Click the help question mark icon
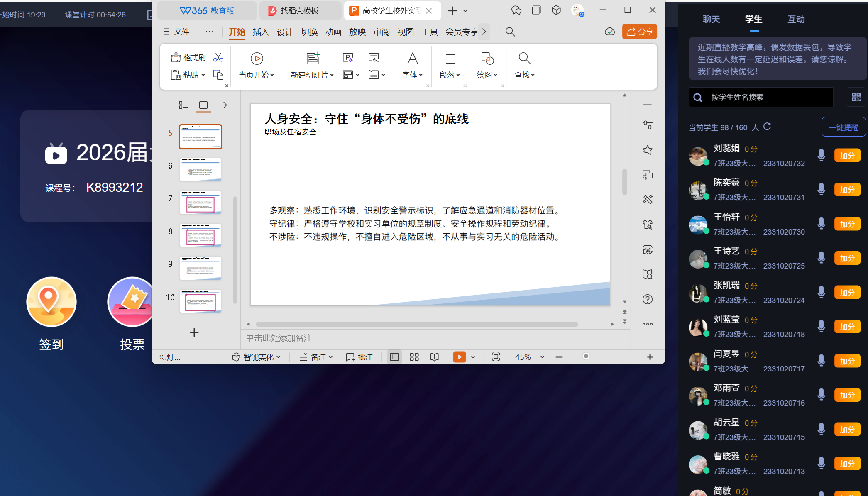 pos(647,299)
